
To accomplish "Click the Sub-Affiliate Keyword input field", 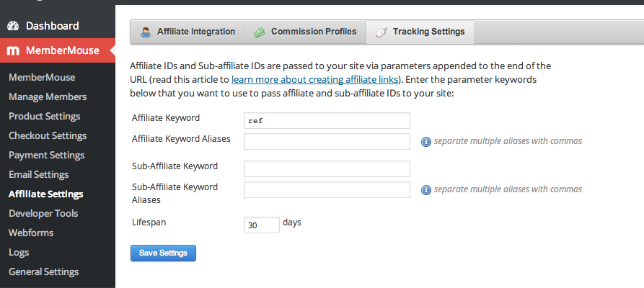I will (327, 168).
